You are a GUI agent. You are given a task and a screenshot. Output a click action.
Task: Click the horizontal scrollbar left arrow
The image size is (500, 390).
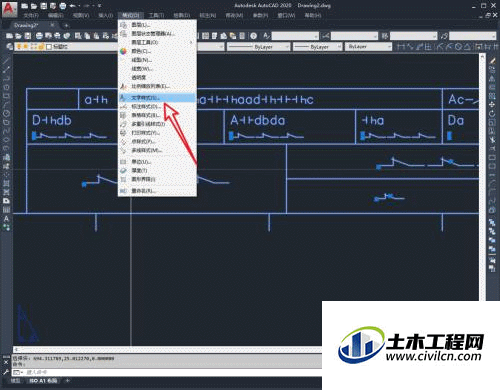[17, 349]
